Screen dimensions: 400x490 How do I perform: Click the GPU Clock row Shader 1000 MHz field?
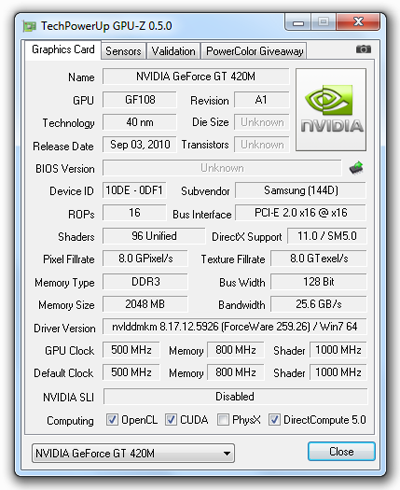click(338, 350)
